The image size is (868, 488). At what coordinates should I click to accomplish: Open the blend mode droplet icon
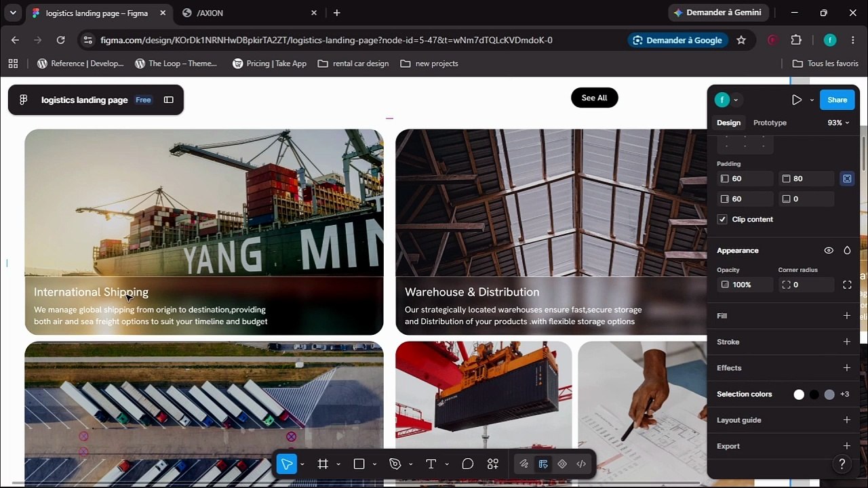pos(847,251)
